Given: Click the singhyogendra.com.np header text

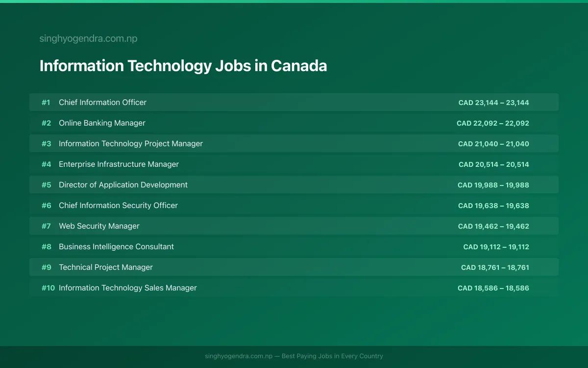Looking at the screenshot, I should 88,38.
